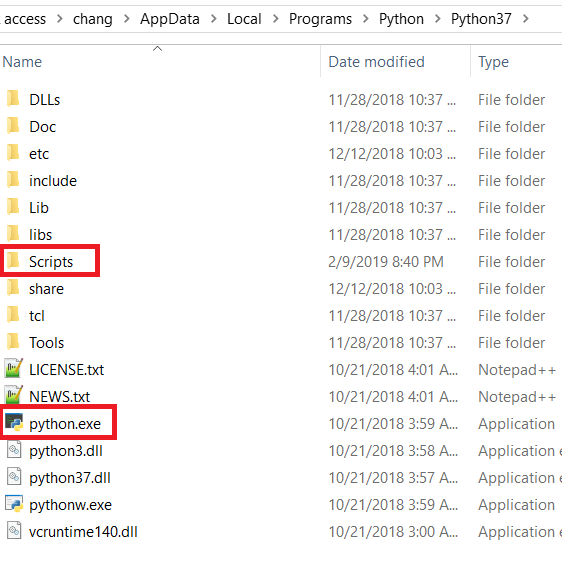Select the Lib folder icon
Viewport: 562px width, 578px height.
[x=13, y=206]
